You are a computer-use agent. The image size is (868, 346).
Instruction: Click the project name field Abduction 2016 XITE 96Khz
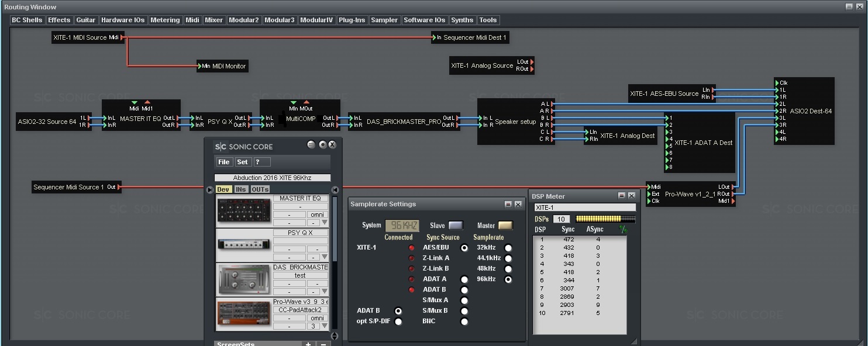[x=273, y=178]
